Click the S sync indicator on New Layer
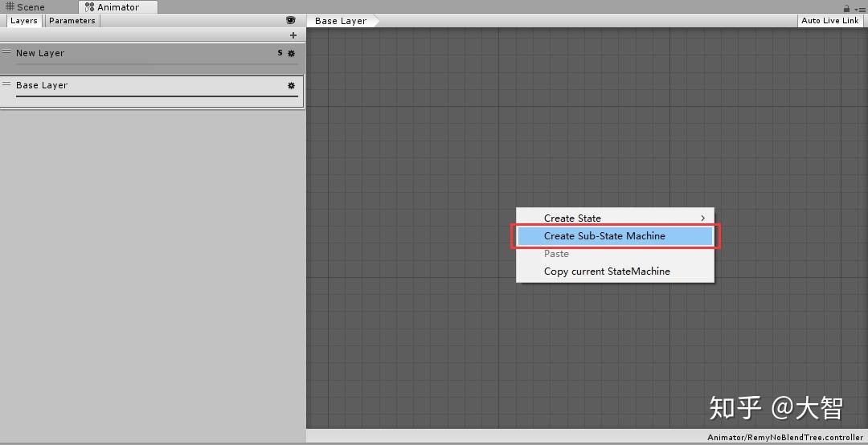The width and height of the screenshot is (868, 445). pos(280,53)
